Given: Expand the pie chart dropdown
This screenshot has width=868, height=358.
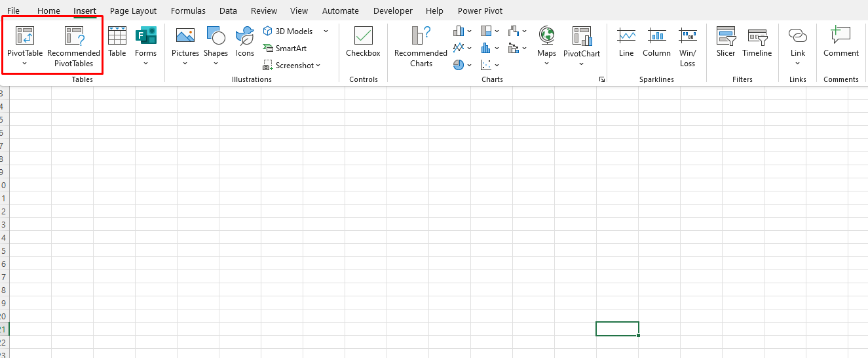Looking at the screenshot, I should click(469, 65).
